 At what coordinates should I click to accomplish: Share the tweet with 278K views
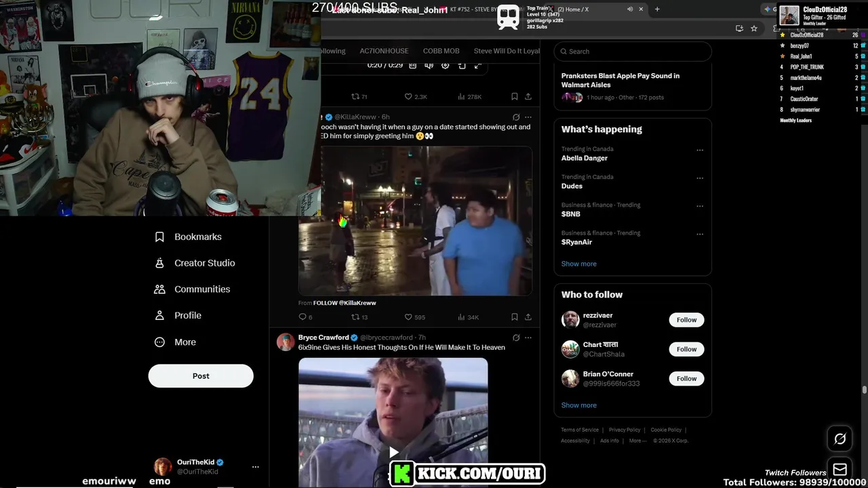pyautogui.click(x=528, y=97)
